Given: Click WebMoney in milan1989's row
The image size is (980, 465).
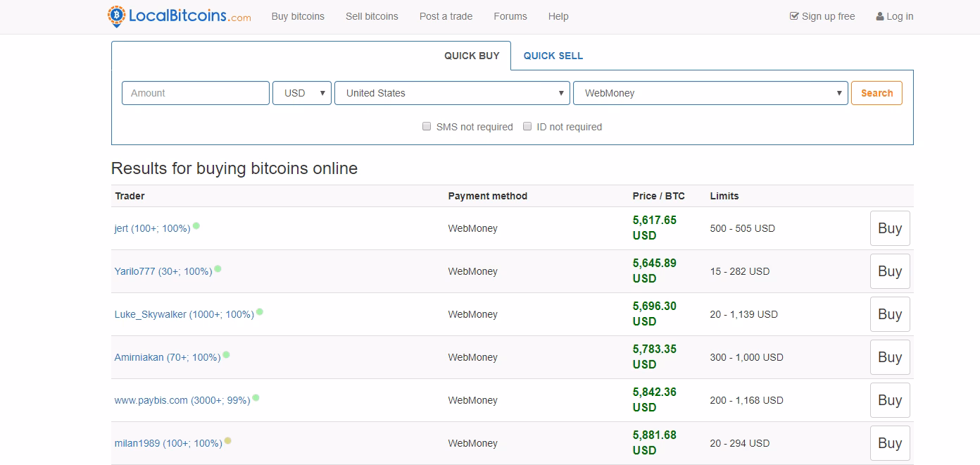Looking at the screenshot, I should 472,443.
